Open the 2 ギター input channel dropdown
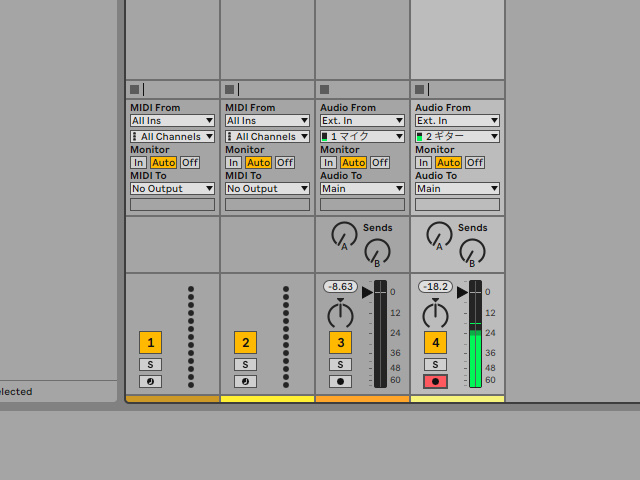 (457, 136)
